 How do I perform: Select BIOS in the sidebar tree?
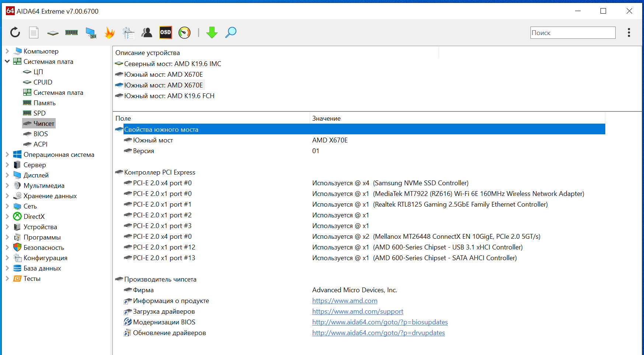pos(41,134)
